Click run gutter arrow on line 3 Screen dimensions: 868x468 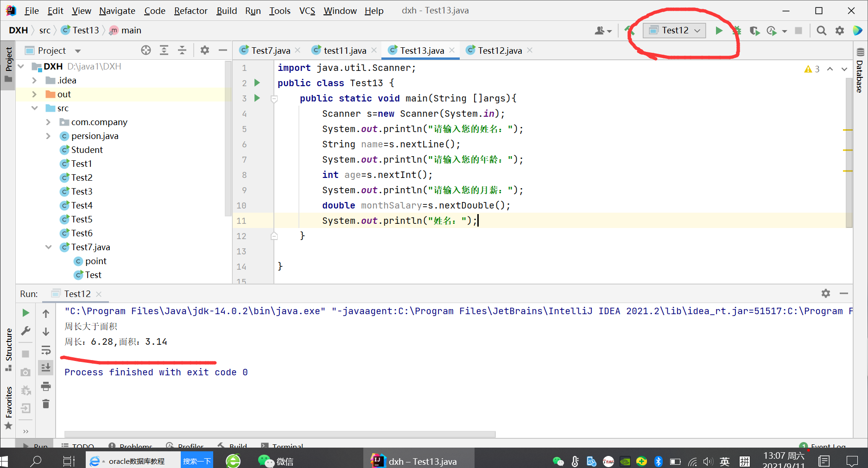point(257,98)
